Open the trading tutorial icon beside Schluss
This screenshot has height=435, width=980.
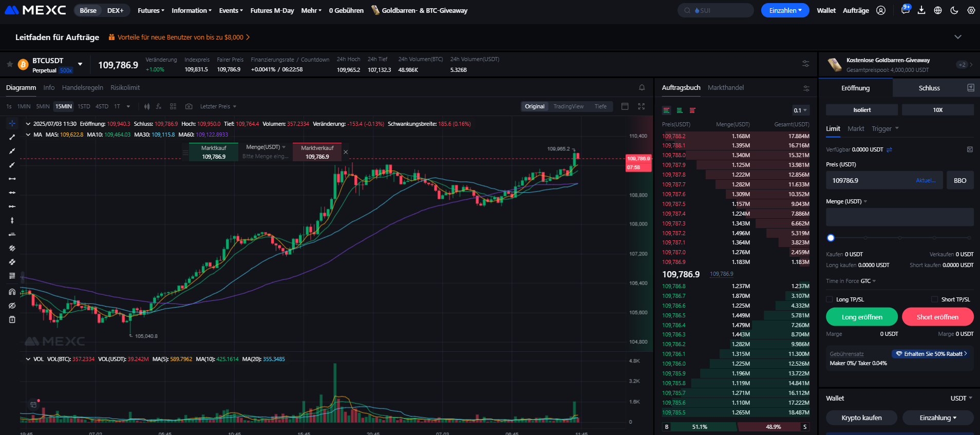970,88
